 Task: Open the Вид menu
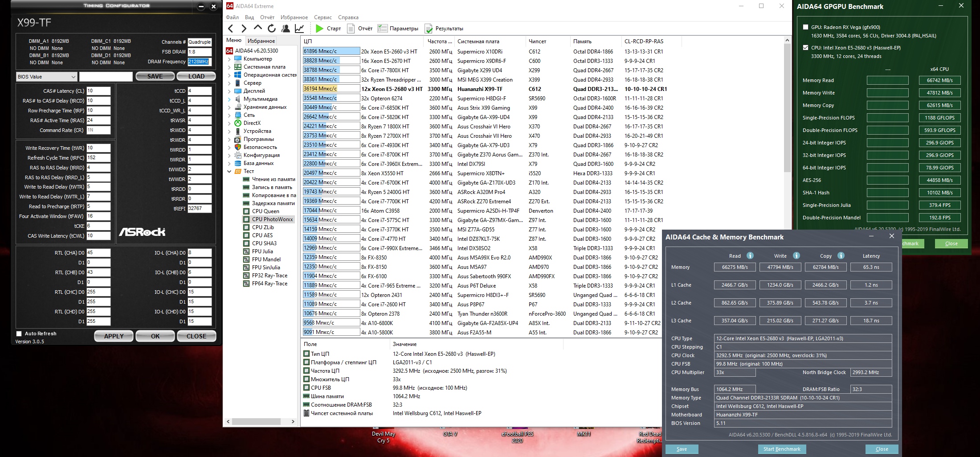point(249,17)
